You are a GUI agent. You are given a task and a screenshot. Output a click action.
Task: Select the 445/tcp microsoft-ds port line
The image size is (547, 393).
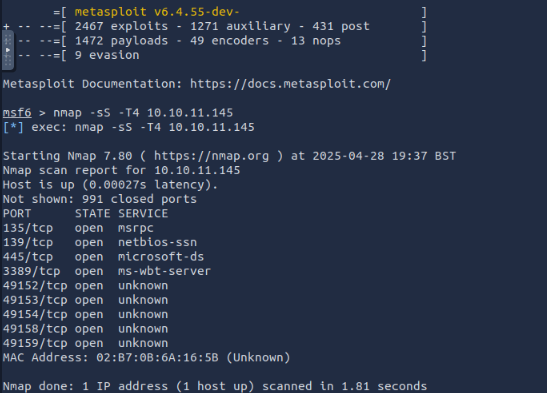point(103,257)
